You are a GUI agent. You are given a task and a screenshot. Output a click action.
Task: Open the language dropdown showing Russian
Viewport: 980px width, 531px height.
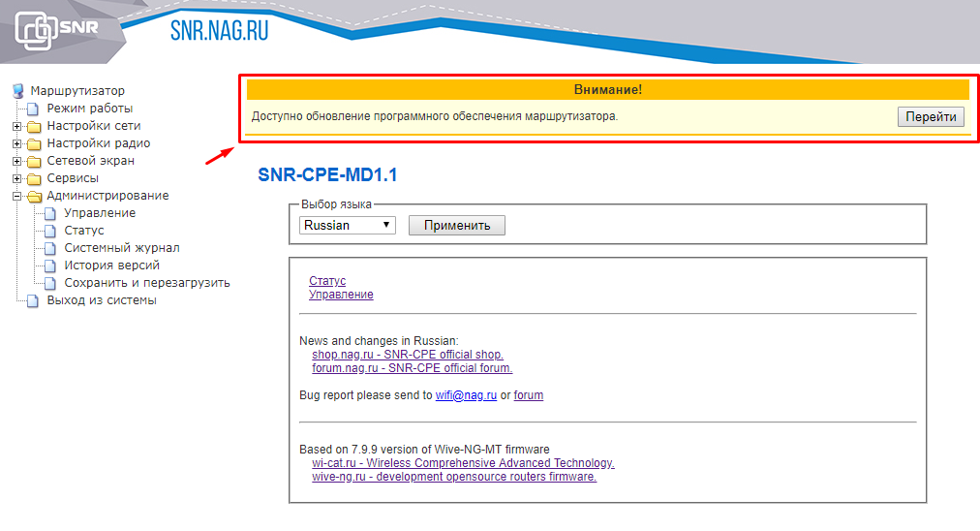(x=348, y=225)
